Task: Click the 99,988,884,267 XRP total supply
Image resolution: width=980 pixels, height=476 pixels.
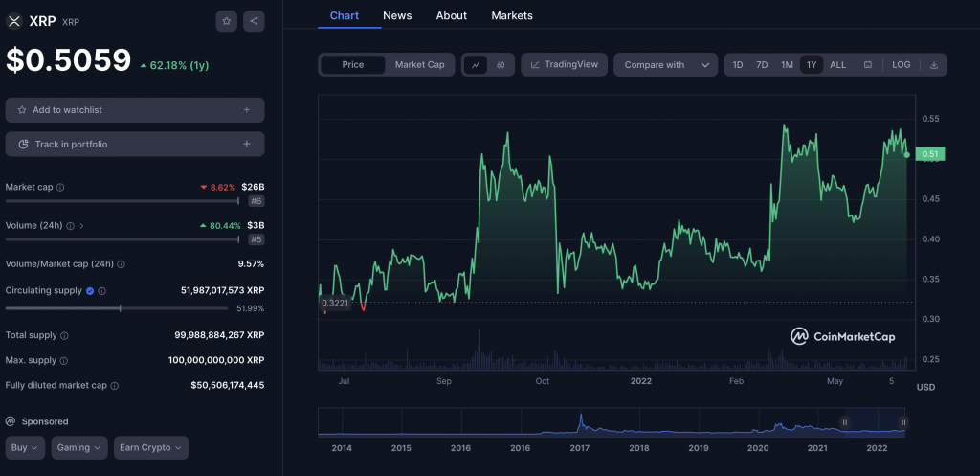Action: [219, 335]
